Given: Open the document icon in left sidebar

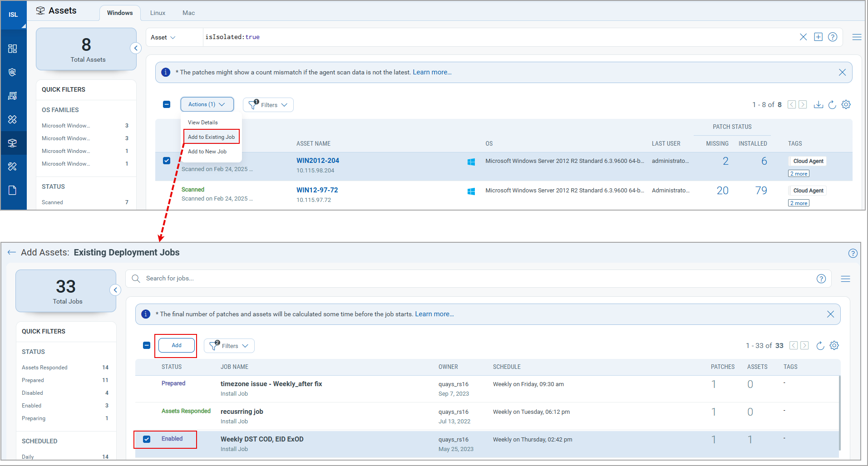Looking at the screenshot, I should click(x=13, y=190).
